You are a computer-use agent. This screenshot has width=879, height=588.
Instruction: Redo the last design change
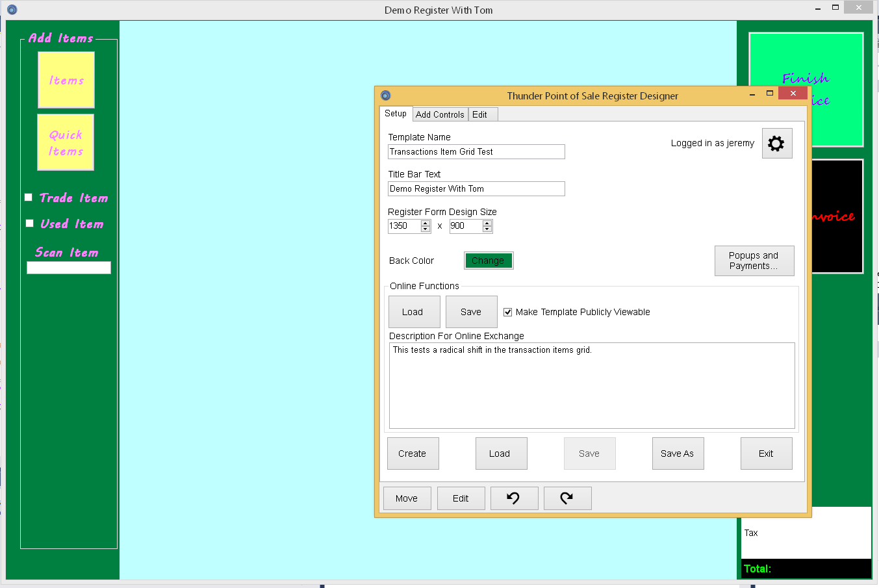pyautogui.click(x=567, y=498)
